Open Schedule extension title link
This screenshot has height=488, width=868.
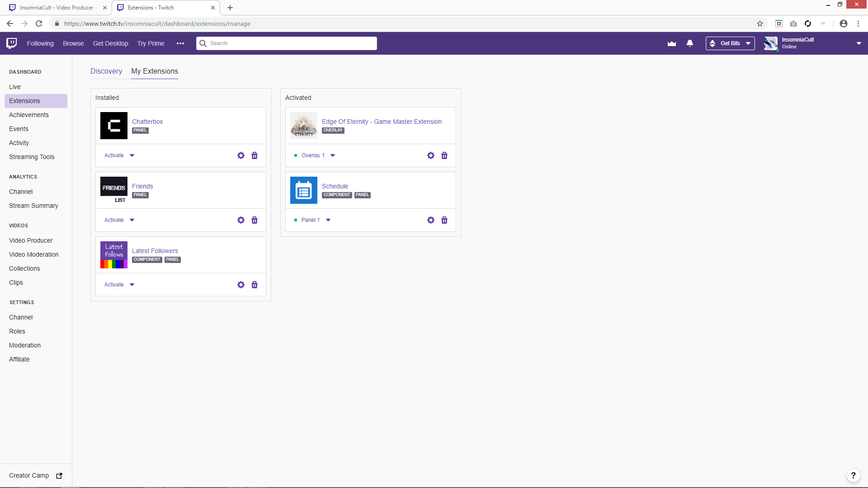(x=335, y=186)
